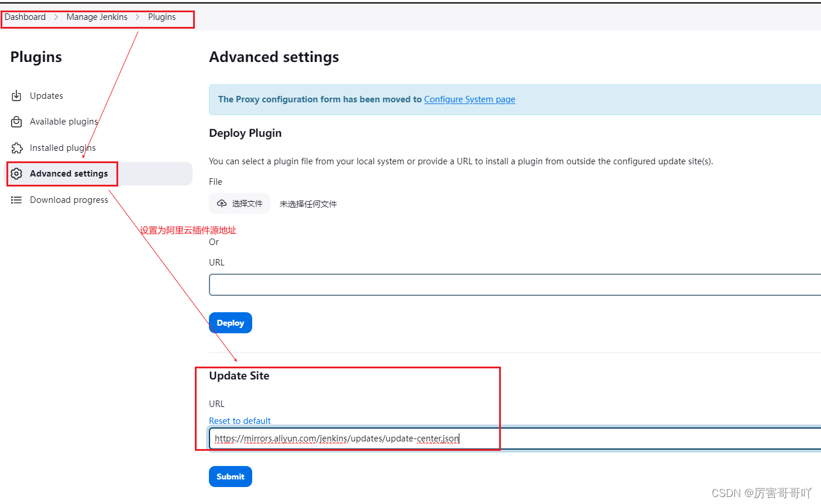Image resolution: width=821 pixels, height=504 pixels.
Task: Select the Updates download icon in sidebar
Action: 16,95
